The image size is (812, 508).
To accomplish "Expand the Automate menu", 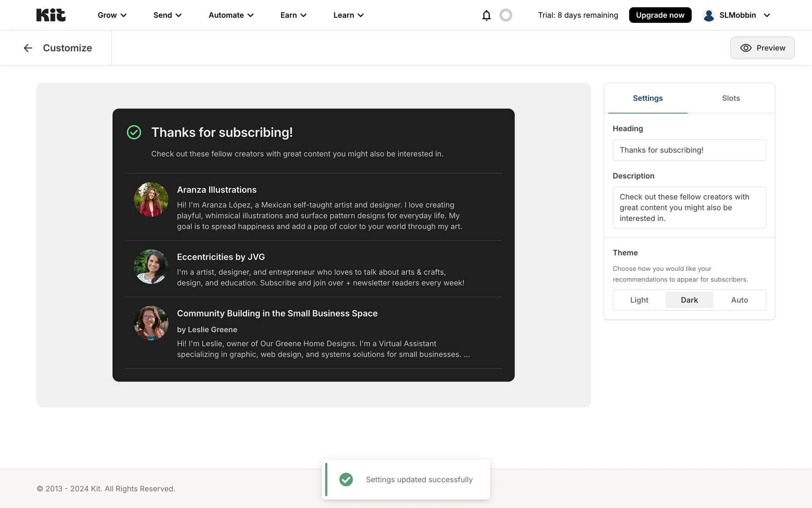I will tap(231, 15).
